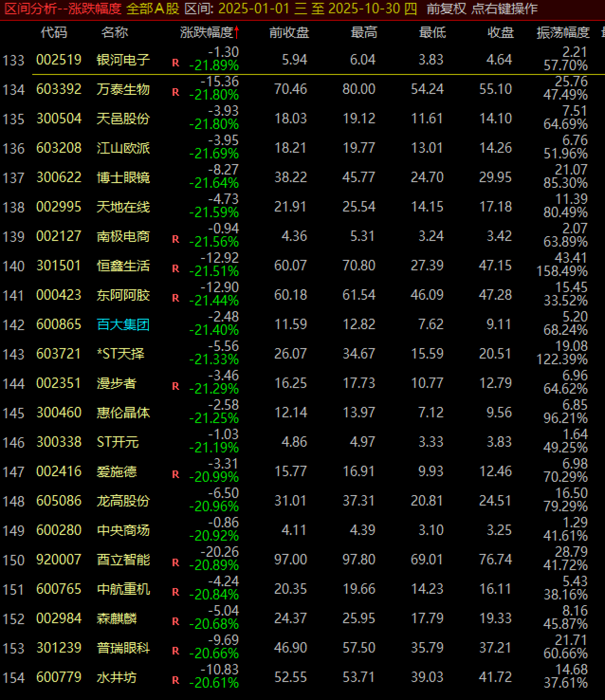Click the red R marker on 万泰生物 row
Image resolution: width=605 pixels, height=700 pixels.
click(175, 92)
